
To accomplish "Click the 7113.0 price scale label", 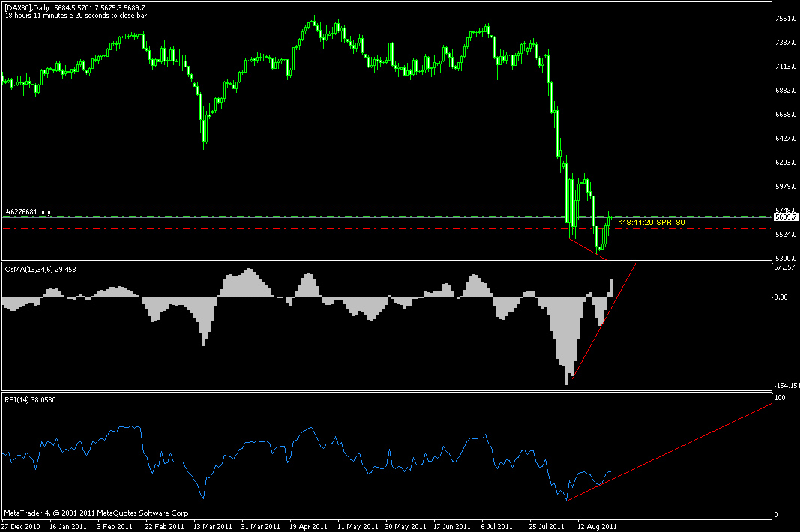I will (x=786, y=67).
